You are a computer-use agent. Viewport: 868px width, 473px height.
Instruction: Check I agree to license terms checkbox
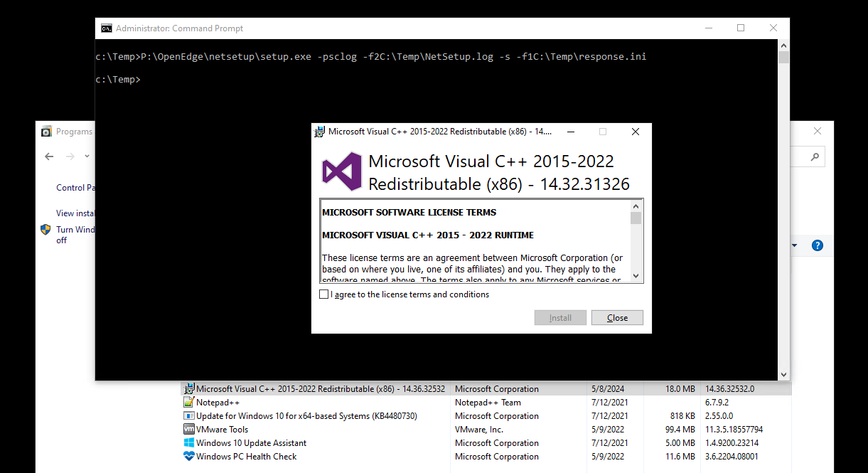pyautogui.click(x=324, y=294)
